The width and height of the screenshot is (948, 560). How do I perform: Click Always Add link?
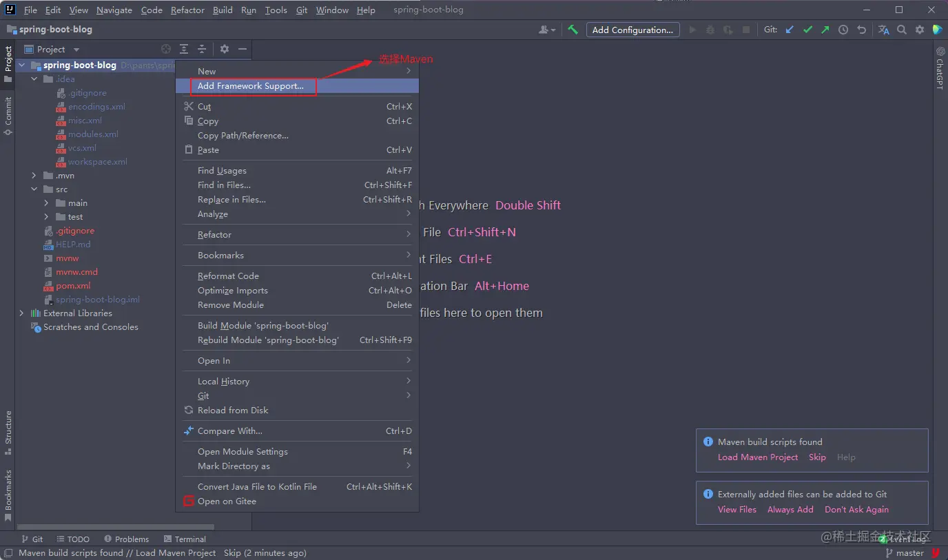790,510
